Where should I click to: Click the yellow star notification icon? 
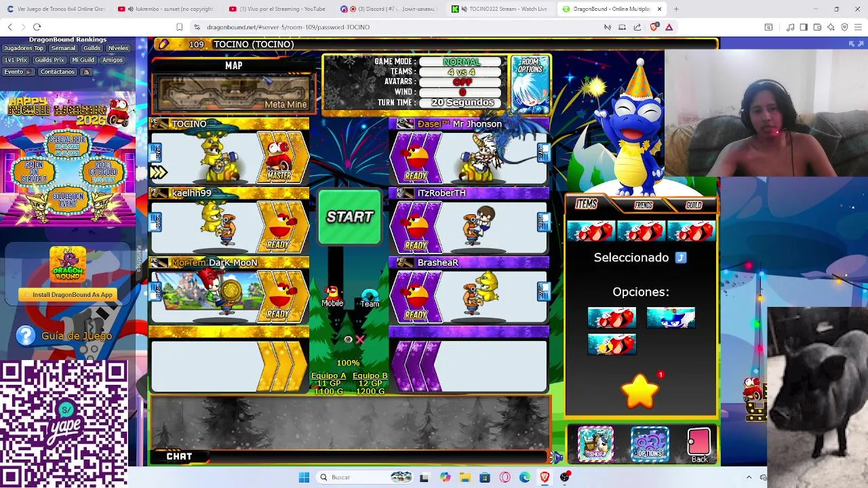coord(640,392)
